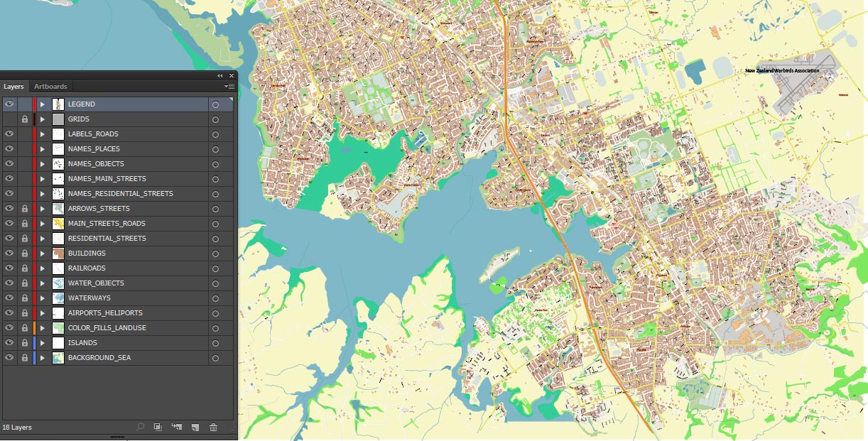Collapse the Layers panel to icons
868x441 pixels.
[x=220, y=75]
